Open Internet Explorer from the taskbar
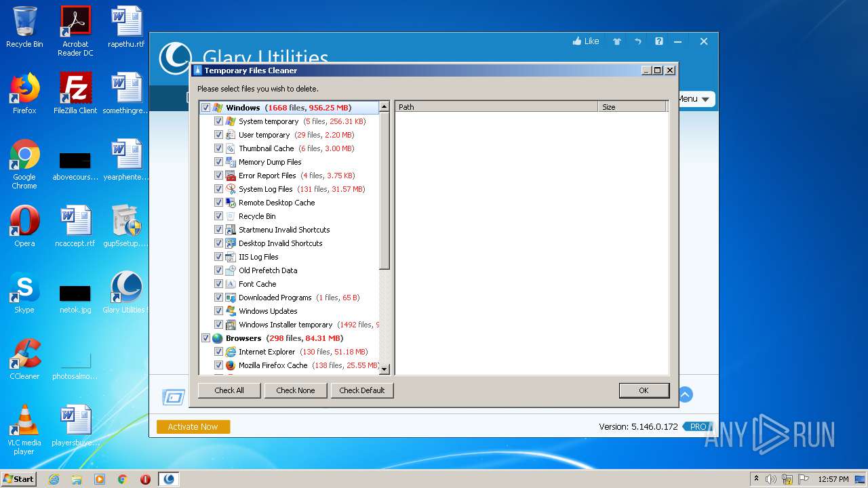868x488 pixels. coord(54,479)
